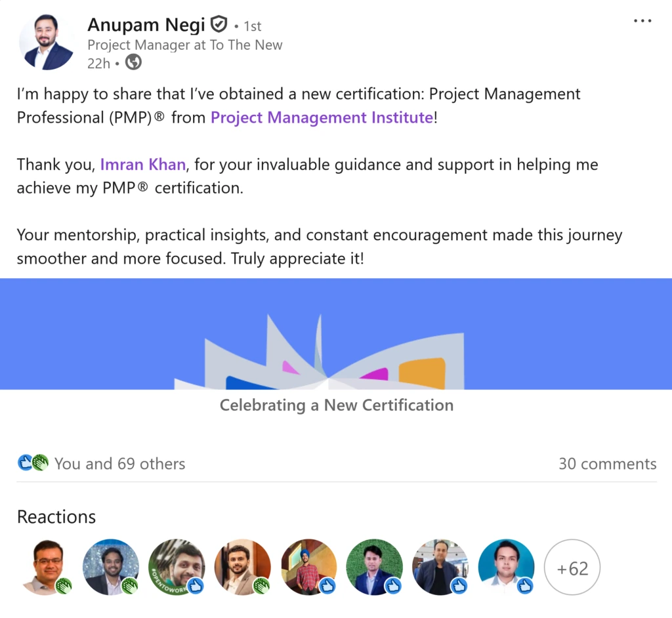The image size is (672, 618).
Task: Open reactor avatar with green leafy background
Action: click(374, 567)
